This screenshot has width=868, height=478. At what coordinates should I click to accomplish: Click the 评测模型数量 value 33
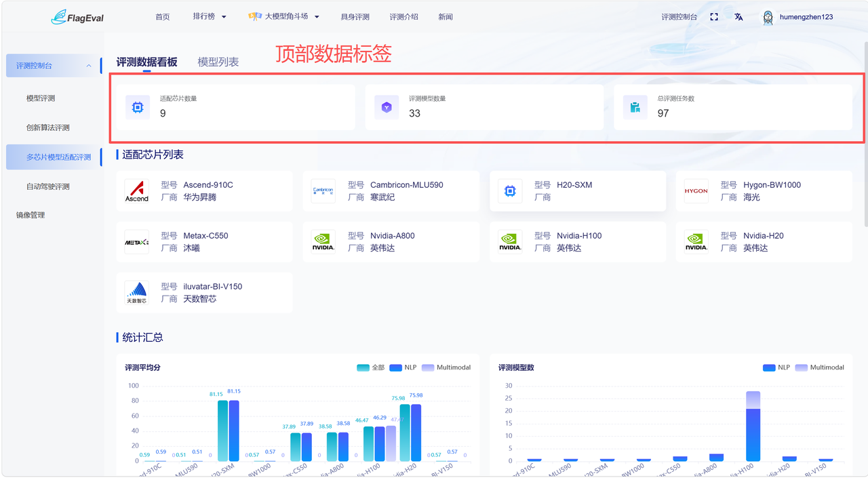[414, 113]
